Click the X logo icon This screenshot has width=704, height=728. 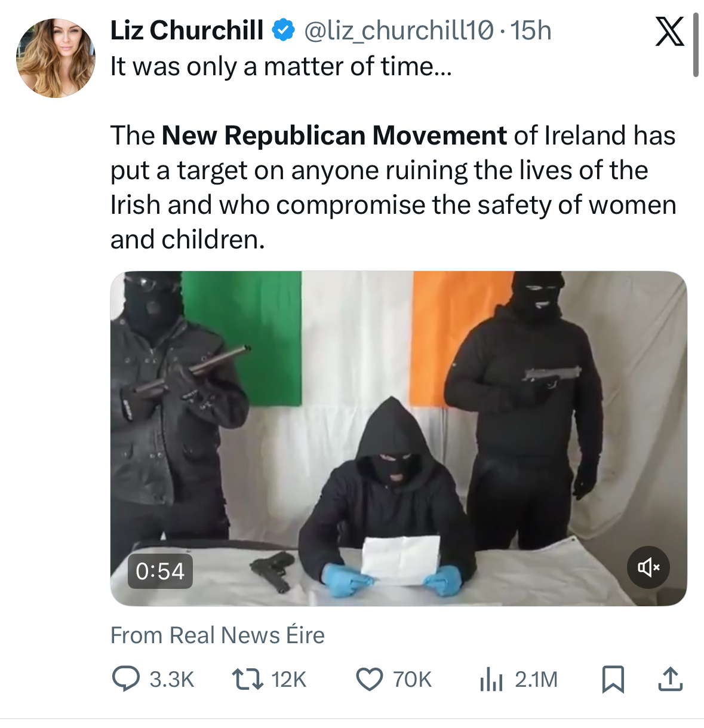tap(669, 32)
